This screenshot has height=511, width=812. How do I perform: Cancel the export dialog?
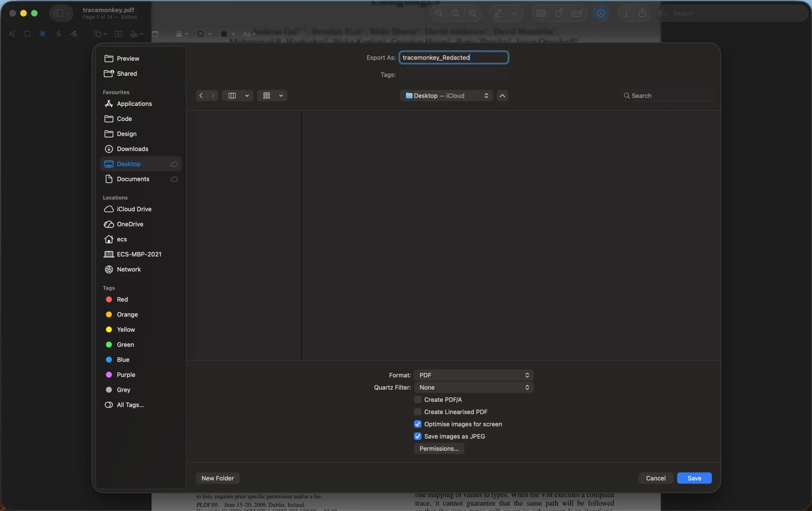coord(656,478)
